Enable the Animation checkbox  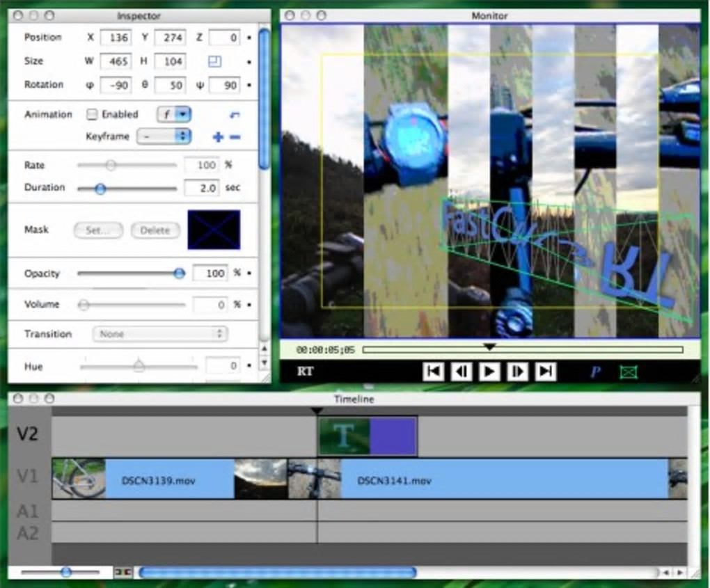click(92, 115)
